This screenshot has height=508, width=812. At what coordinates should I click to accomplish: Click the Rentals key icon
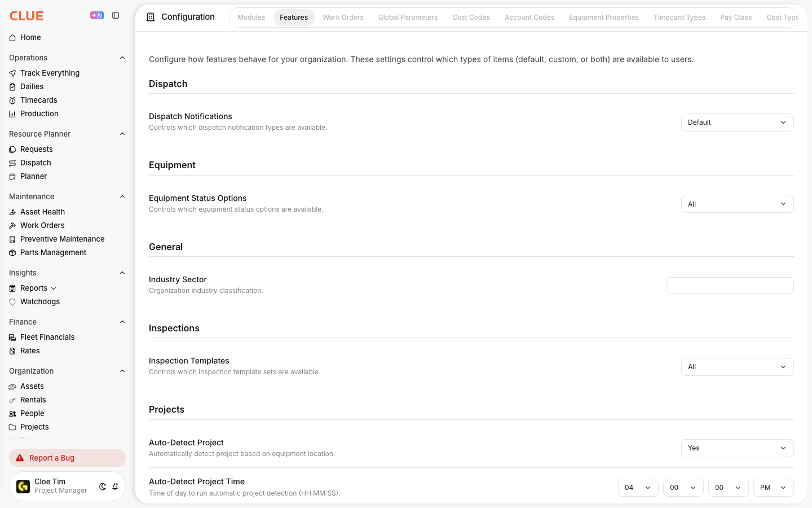(x=12, y=400)
